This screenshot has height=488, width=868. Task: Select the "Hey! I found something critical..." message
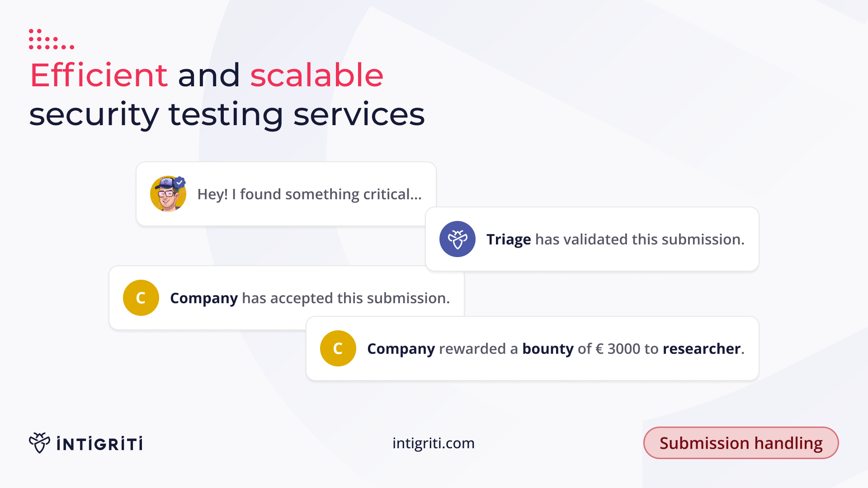(x=309, y=194)
